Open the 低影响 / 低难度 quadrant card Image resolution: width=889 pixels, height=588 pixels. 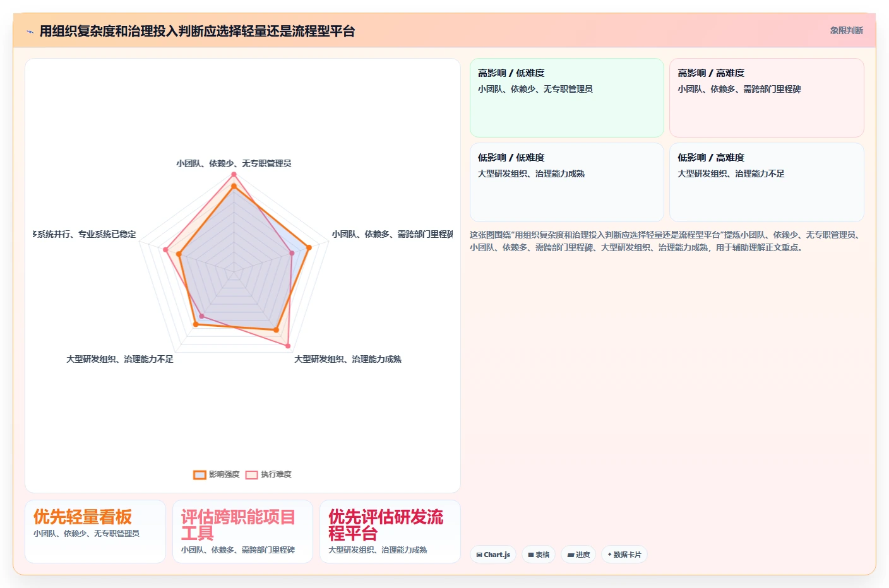click(x=567, y=182)
